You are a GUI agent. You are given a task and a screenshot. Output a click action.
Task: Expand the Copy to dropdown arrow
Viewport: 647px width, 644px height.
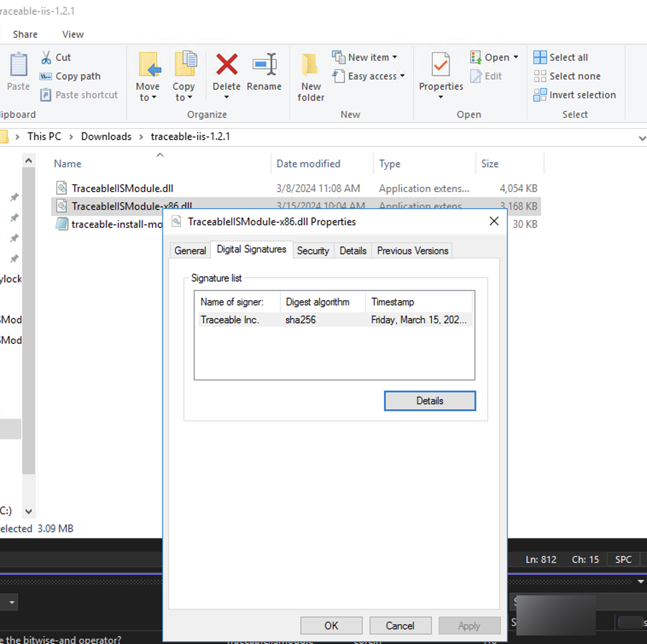(x=190, y=98)
